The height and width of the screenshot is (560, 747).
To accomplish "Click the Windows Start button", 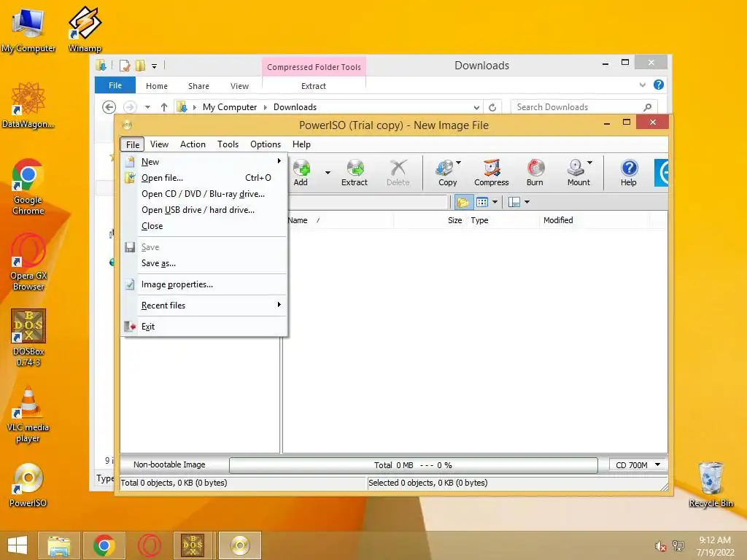I will coord(18,545).
